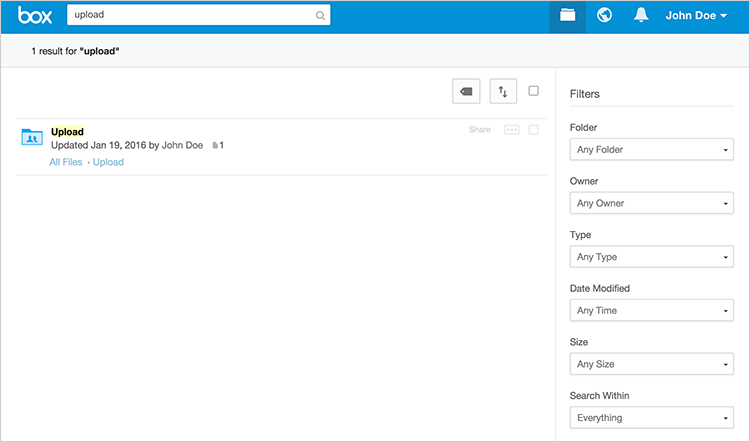Click the file count icon beside 1
This screenshot has height=442, width=750.
point(215,145)
